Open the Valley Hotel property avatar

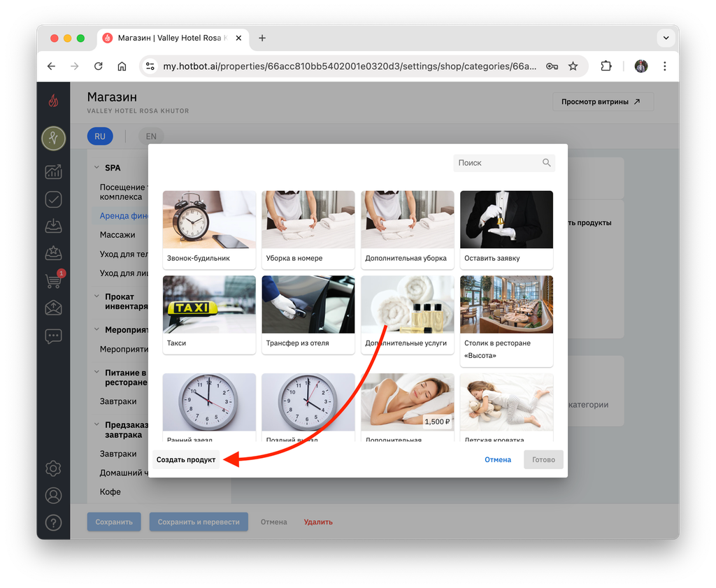pos(53,138)
